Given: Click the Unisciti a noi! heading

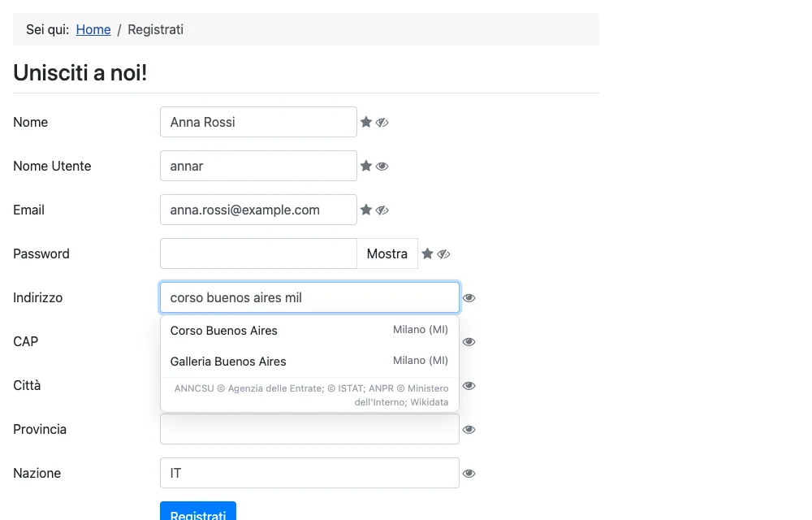Looking at the screenshot, I should (x=80, y=72).
